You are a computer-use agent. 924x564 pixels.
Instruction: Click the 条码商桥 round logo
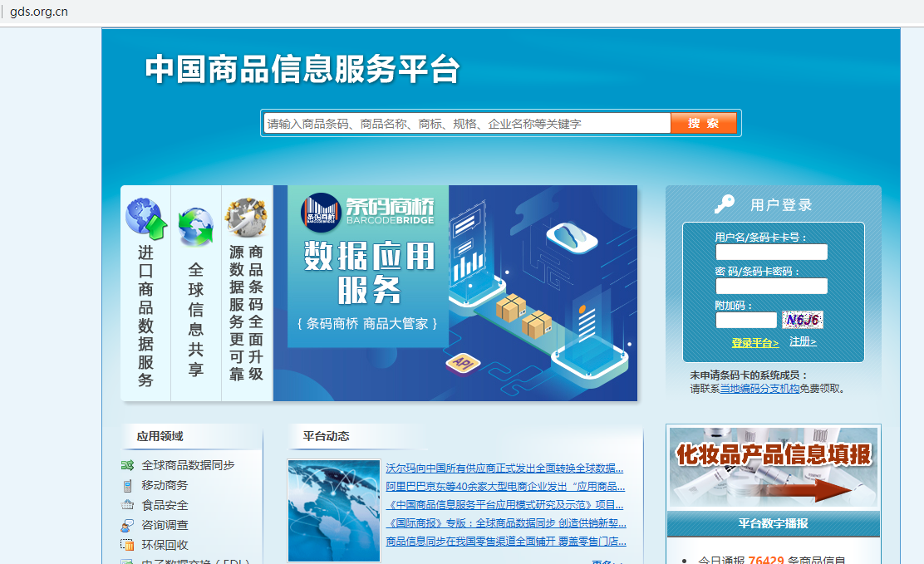coord(321,213)
